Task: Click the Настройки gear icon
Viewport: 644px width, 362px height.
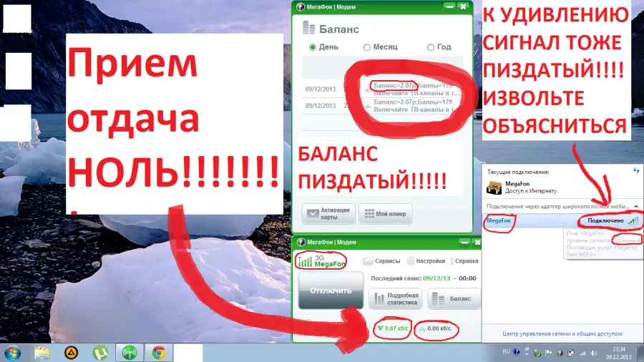Action: pos(410,260)
